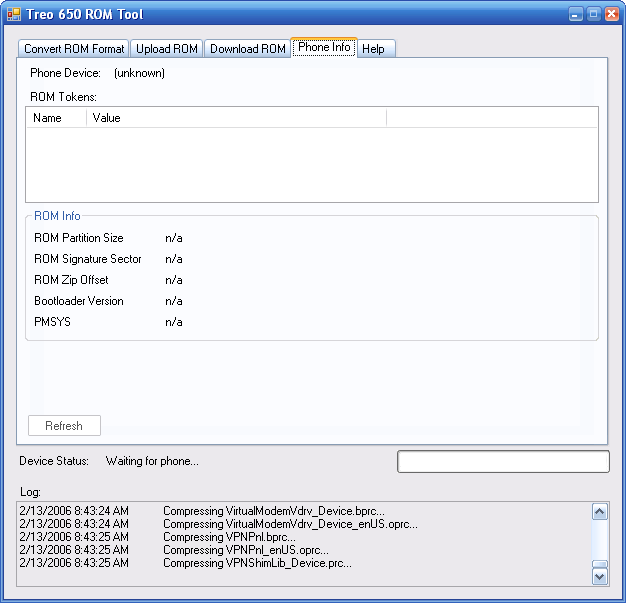Click the device status progress bar
This screenshot has width=626, height=603.
(x=503, y=462)
